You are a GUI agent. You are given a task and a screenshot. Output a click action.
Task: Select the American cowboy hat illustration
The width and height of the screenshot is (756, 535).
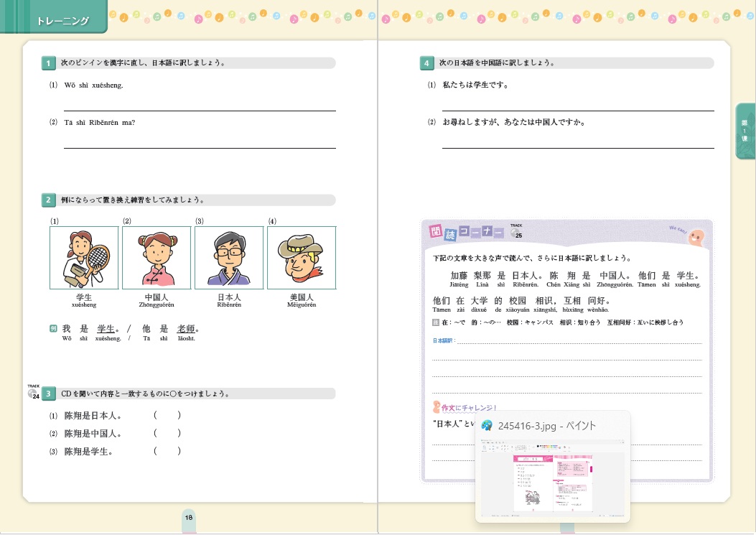pos(302,257)
